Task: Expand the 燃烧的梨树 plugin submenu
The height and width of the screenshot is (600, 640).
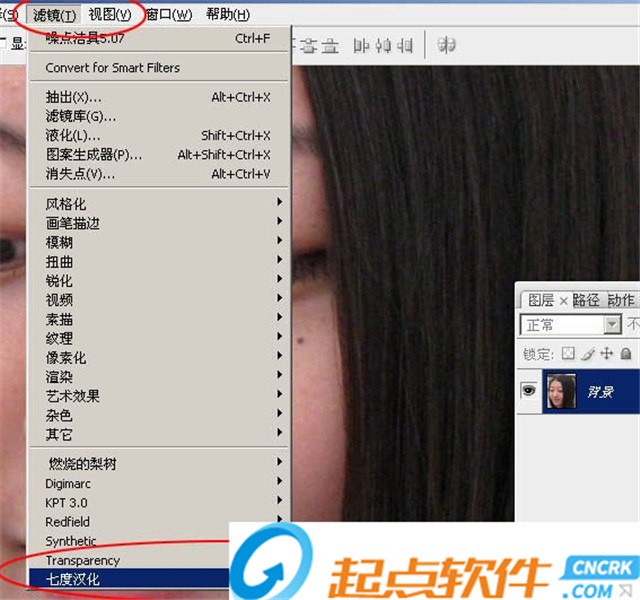Action: click(159, 464)
